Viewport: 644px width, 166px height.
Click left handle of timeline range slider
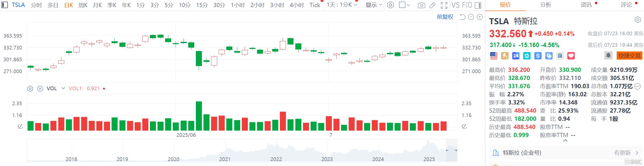point(447,150)
